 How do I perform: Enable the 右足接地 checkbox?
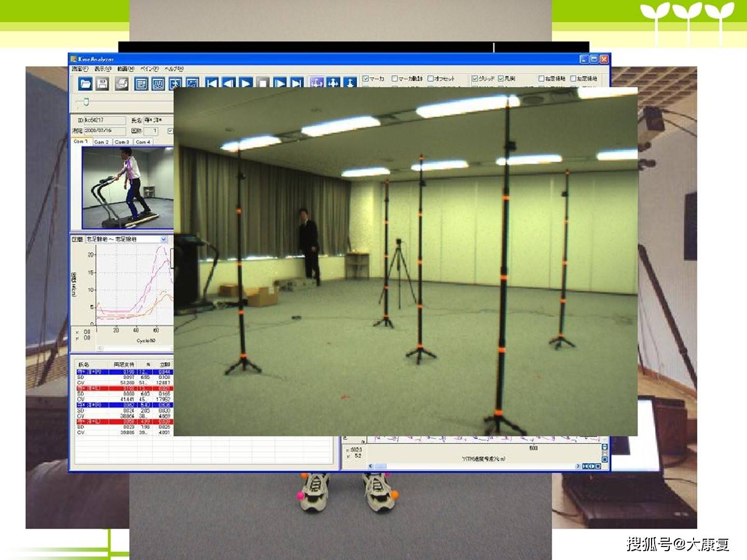point(541,78)
